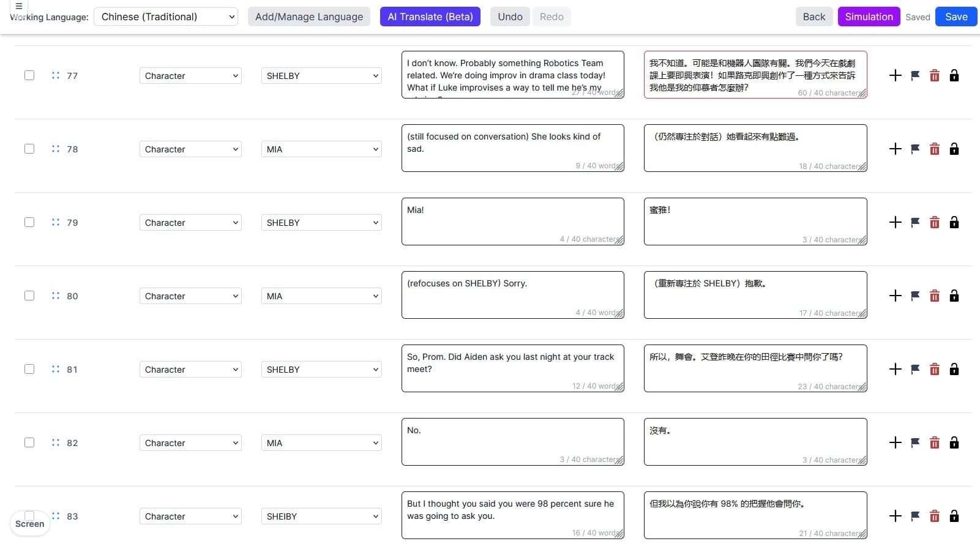Open the Working Language dropdown
The height and width of the screenshot is (544, 980).
click(166, 17)
